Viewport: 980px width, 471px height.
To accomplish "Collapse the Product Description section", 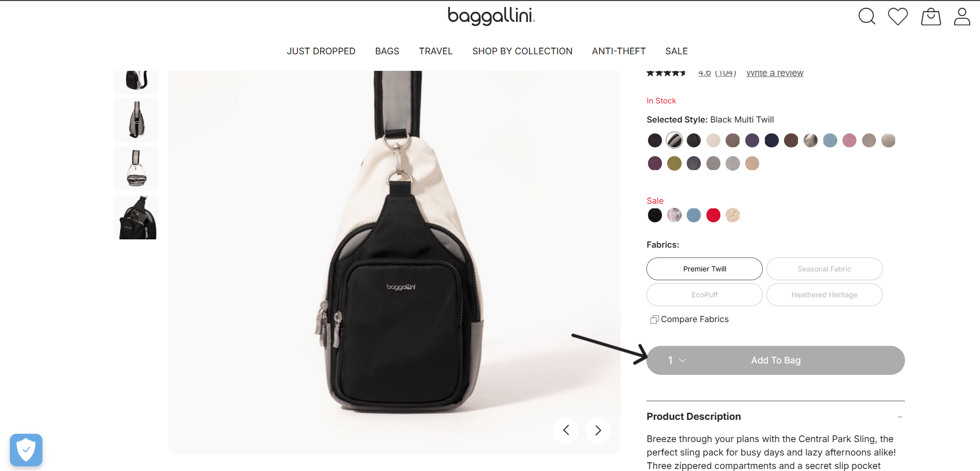I will pos(900,417).
